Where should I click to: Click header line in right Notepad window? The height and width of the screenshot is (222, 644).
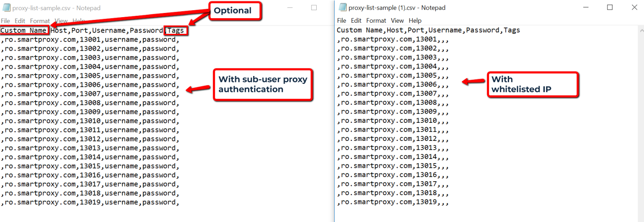click(x=428, y=30)
